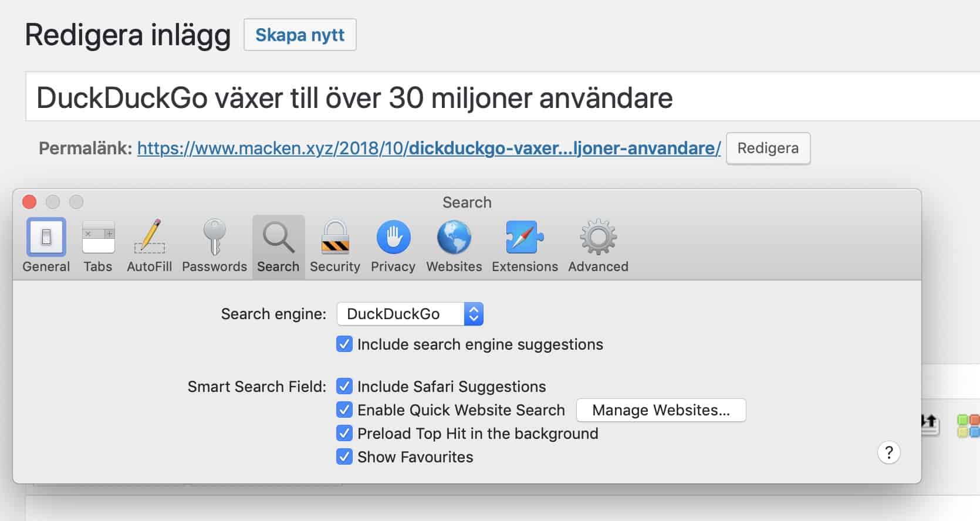Uncheck Preload Top Hit in background
980x521 pixels.
[344, 434]
